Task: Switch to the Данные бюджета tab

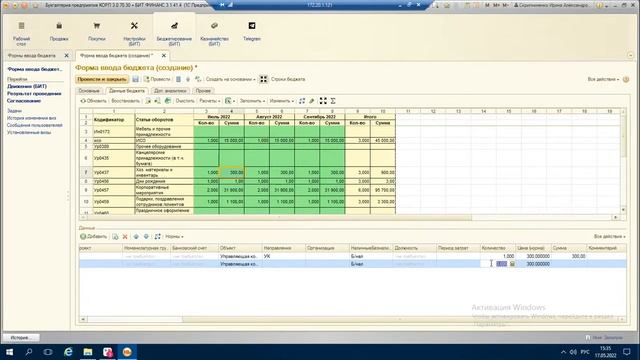Action: point(127,91)
